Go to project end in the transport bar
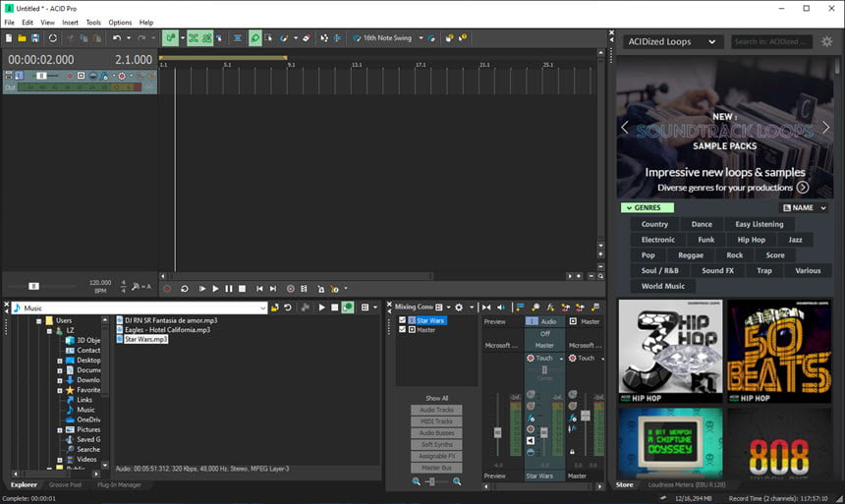 tap(273, 289)
